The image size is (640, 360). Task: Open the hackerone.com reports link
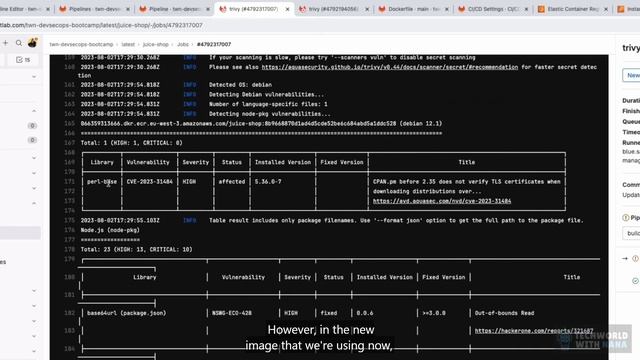click(534, 331)
